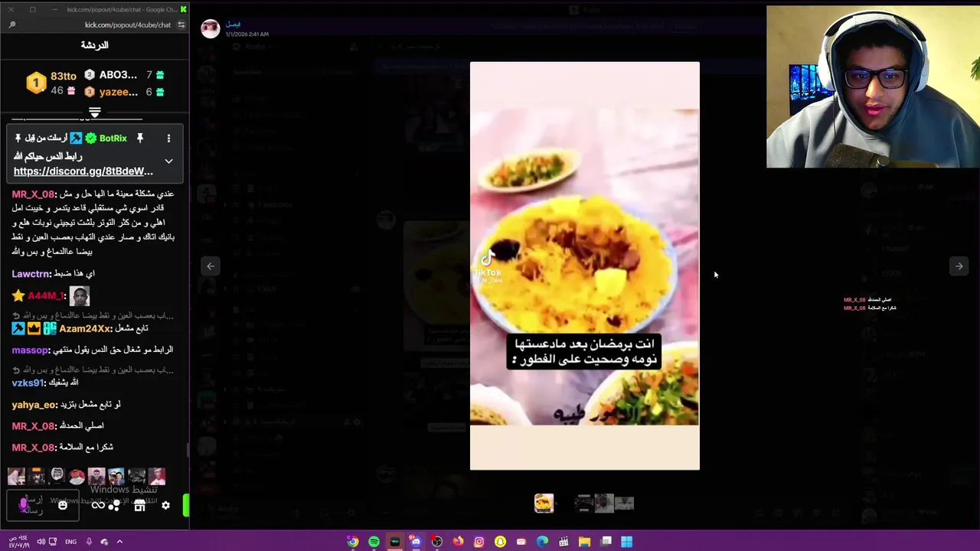Open Microsoft Edge from the taskbar

[542, 542]
